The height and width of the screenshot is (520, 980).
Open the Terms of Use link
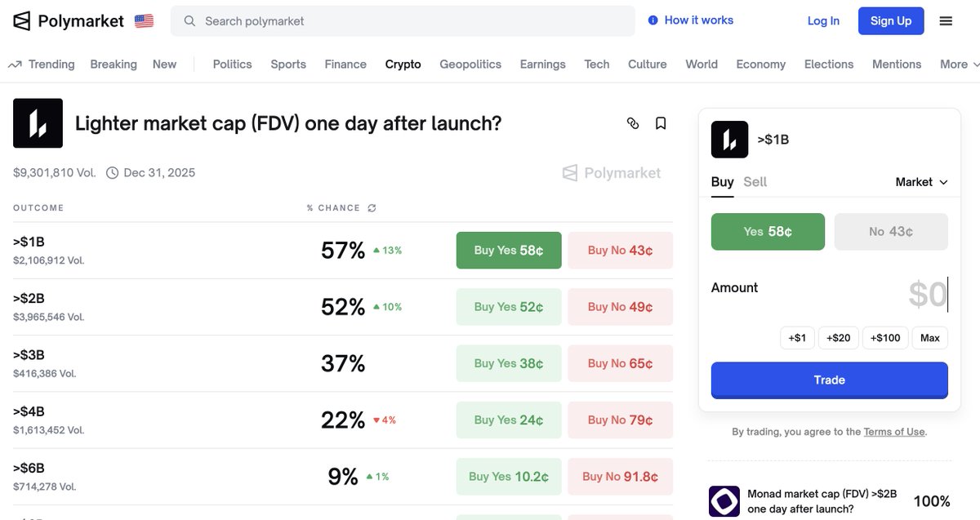pyautogui.click(x=895, y=432)
